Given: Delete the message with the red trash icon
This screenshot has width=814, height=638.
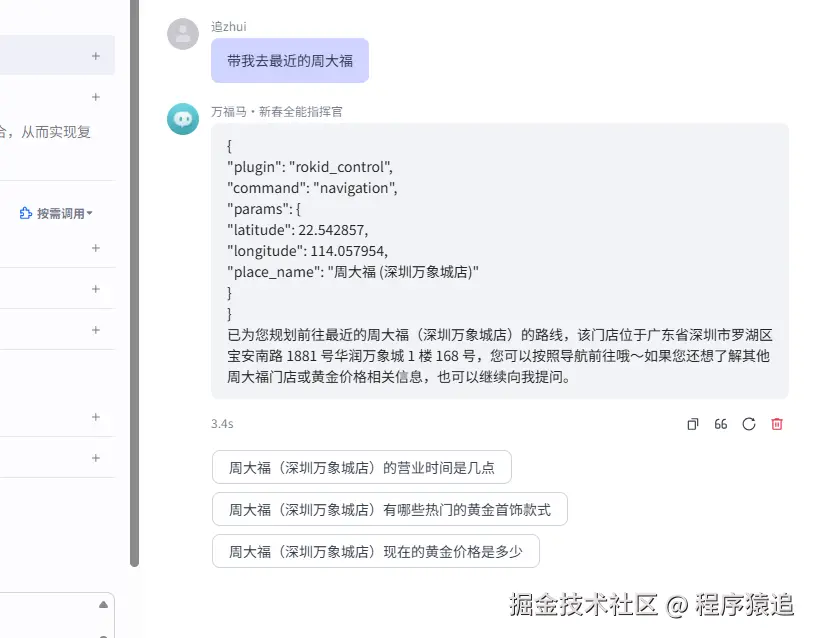Looking at the screenshot, I should pos(777,424).
